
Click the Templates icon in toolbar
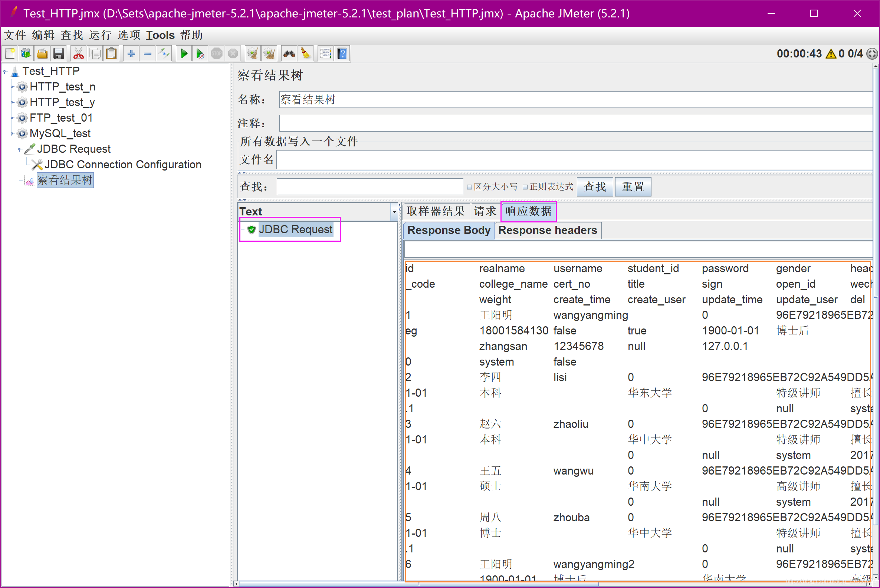tap(26, 54)
